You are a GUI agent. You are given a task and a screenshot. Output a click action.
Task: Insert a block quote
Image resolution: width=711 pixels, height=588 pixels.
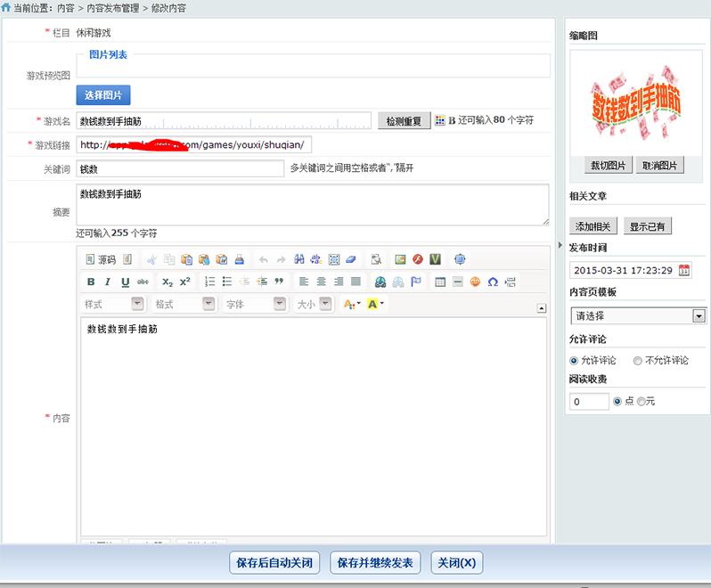coord(280,282)
